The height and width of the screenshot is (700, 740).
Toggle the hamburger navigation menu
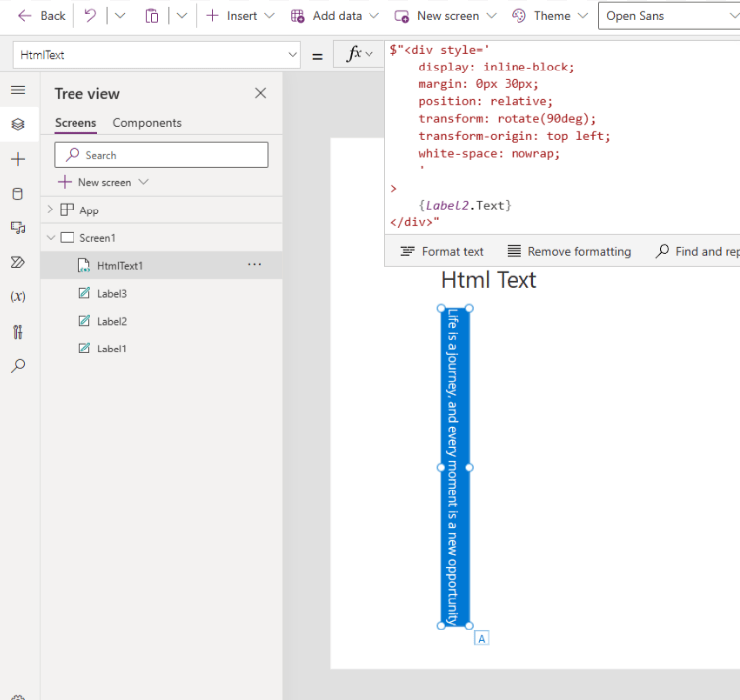pyautogui.click(x=18, y=90)
